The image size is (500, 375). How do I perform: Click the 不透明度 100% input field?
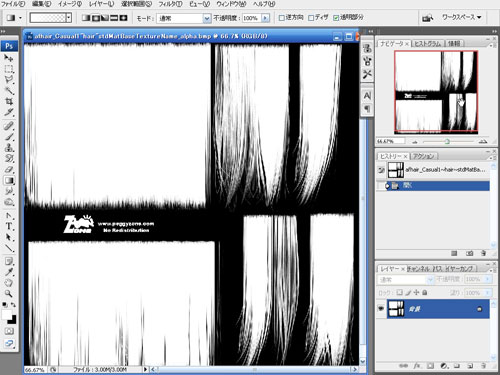[252, 18]
